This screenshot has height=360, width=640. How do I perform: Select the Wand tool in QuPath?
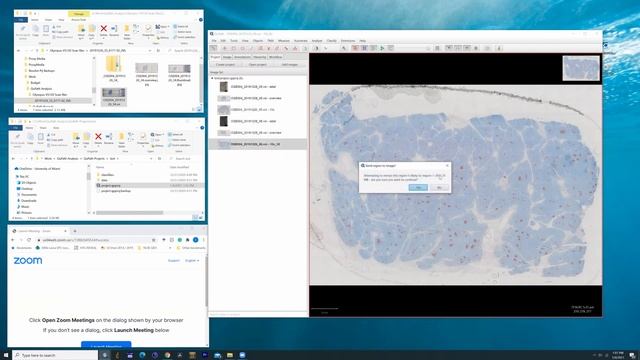coord(286,48)
